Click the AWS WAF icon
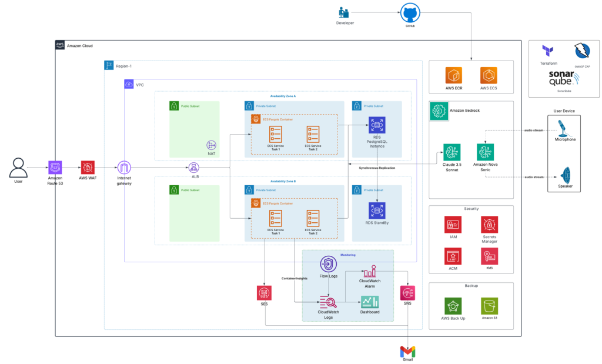 (87, 168)
